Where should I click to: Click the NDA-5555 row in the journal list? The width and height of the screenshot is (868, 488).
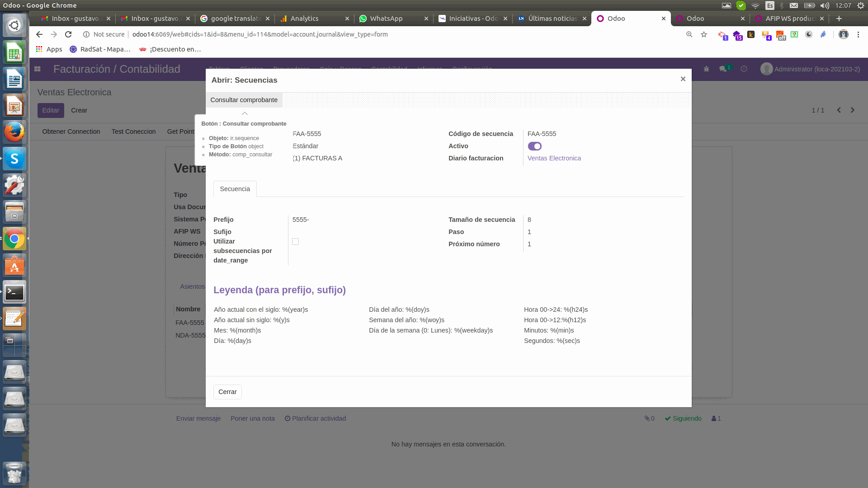coord(190,335)
